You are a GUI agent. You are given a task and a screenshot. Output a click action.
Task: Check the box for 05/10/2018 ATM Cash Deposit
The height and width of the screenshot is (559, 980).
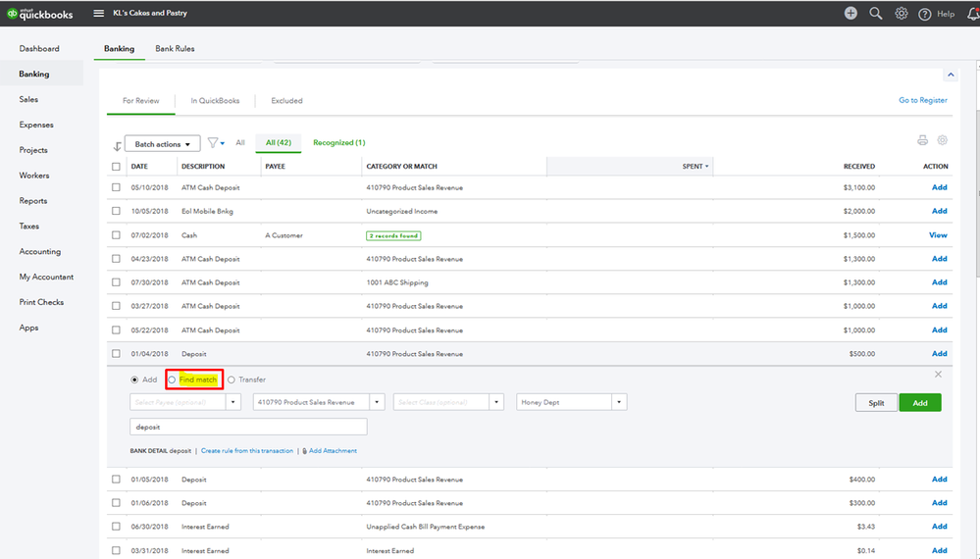click(x=117, y=187)
